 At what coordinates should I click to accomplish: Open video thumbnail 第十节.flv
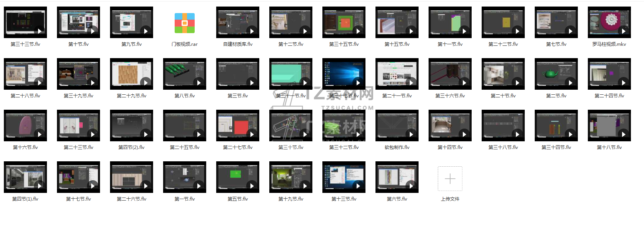coord(78,22)
